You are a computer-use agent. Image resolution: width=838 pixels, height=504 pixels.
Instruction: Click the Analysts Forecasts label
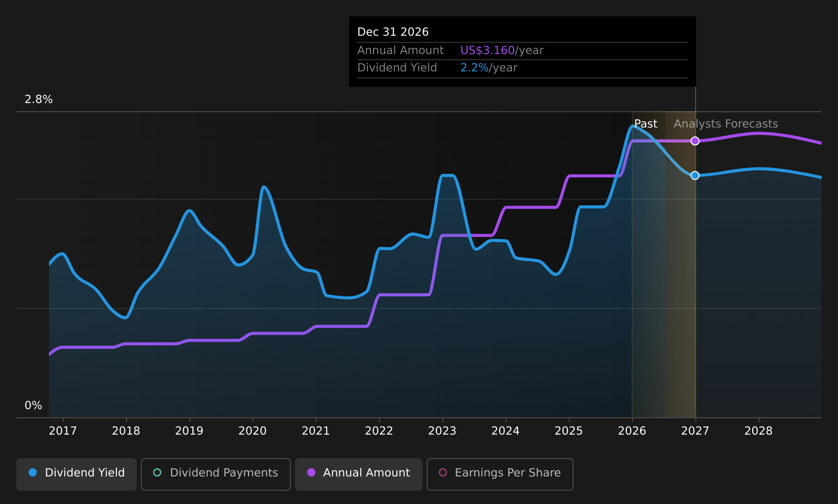pos(726,124)
